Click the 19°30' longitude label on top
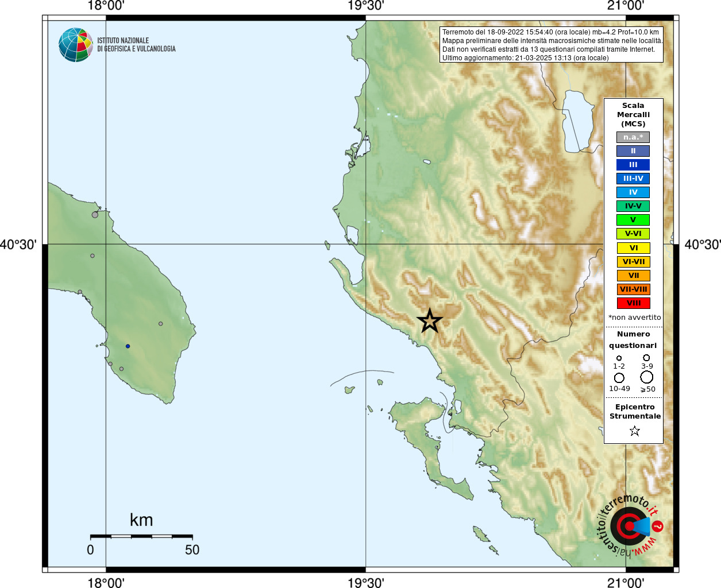 tap(366, 6)
